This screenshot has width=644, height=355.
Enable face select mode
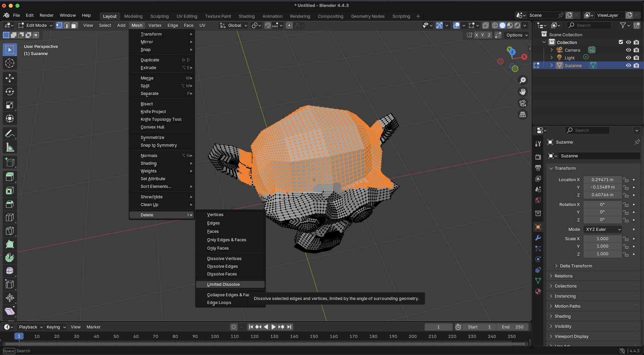coord(74,25)
